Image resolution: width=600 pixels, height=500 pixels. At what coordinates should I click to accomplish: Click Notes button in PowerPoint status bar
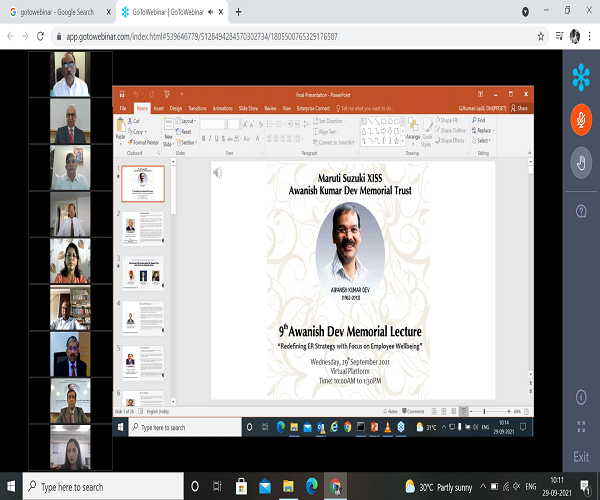(390, 412)
